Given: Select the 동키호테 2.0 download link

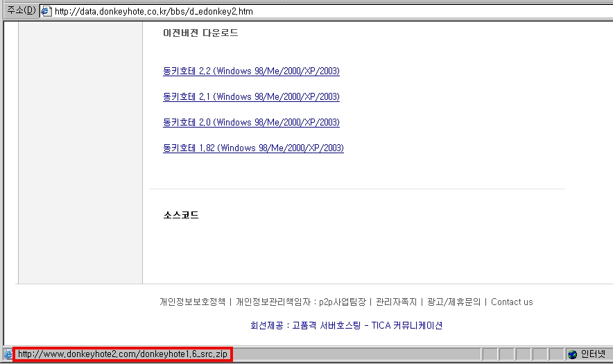Looking at the screenshot, I should (x=251, y=122).
